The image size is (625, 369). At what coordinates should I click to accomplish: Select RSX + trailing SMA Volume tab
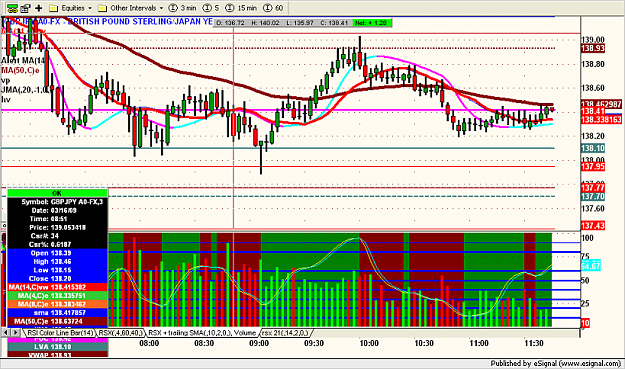tap(202, 332)
